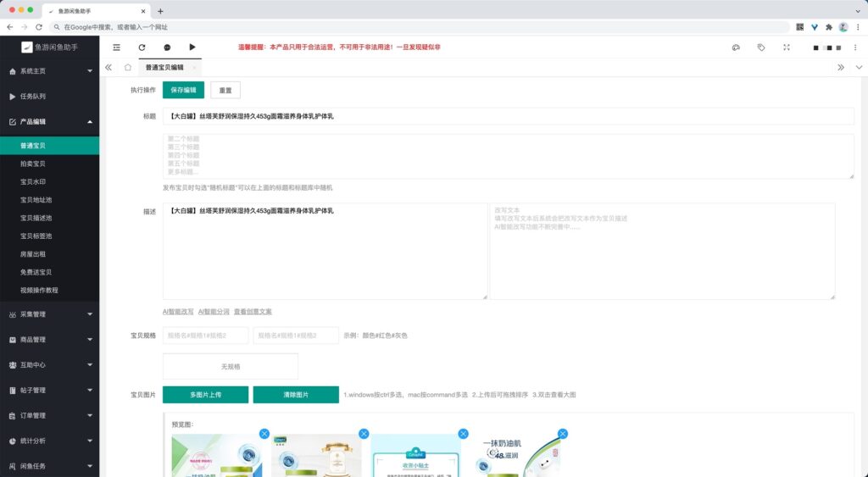Open the theme palette icon
Viewport: 868px width, 477px height.
coord(736,47)
